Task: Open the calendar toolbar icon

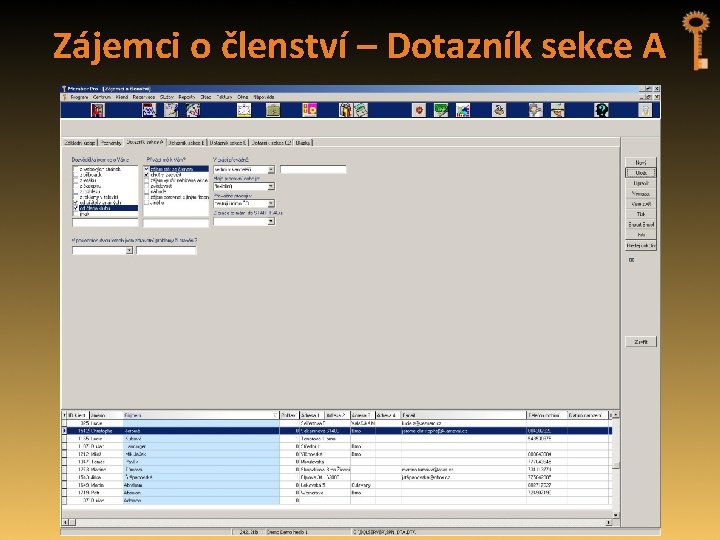Action: [149, 110]
